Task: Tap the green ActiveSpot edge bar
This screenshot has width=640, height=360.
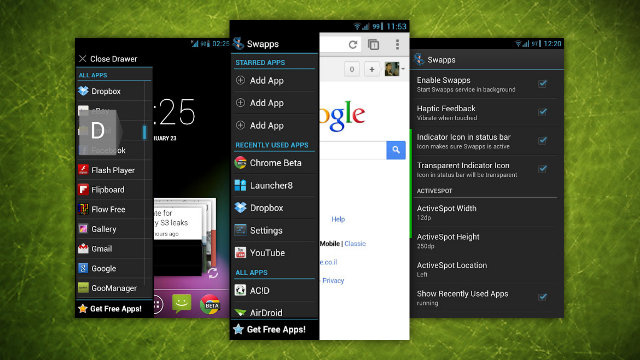Action: coord(411,183)
